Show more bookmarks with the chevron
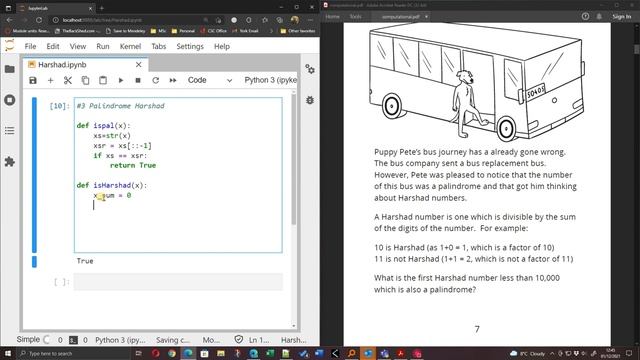The height and width of the screenshot is (360, 640). click(x=271, y=31)
